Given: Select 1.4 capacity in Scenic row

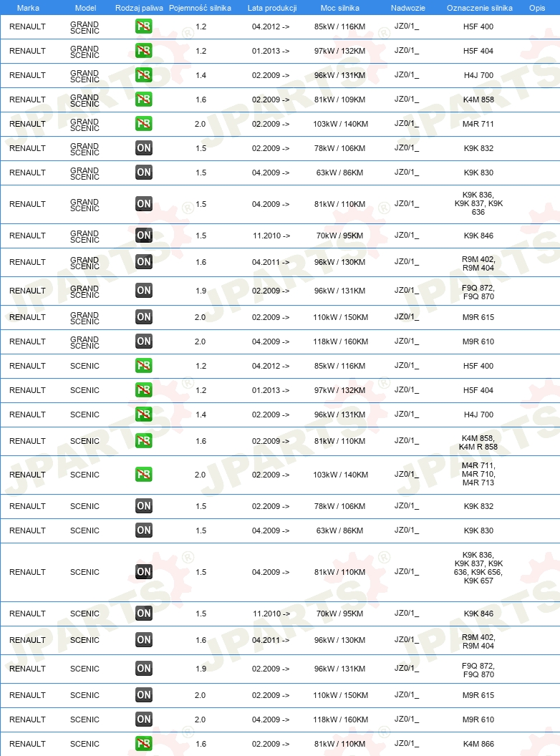Looking at the screenshot, I should tap(201, 415).
